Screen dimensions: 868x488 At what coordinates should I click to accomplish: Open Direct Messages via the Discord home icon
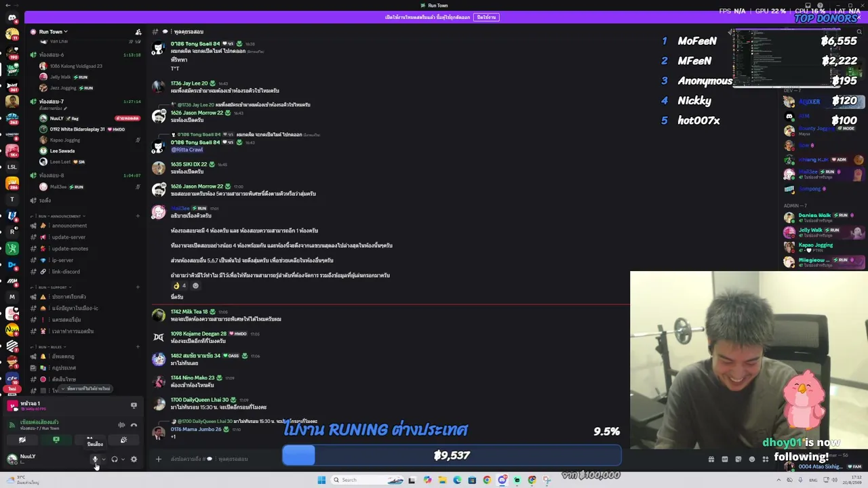[x=12, y=18]
